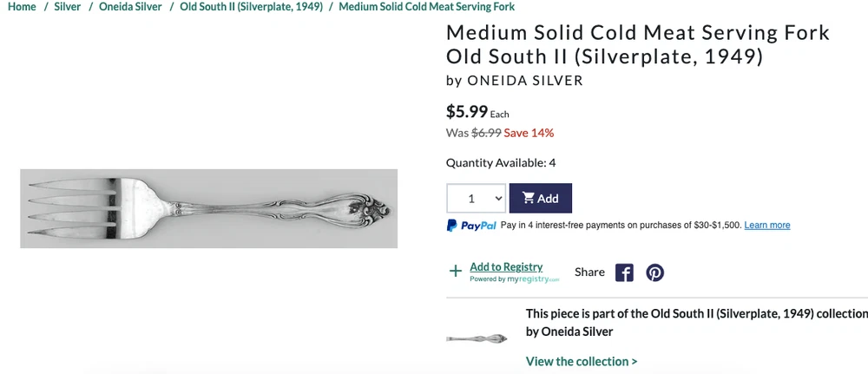868x374 pixels.
Task: Open the quantity dropdown
Action: (476, 199)
